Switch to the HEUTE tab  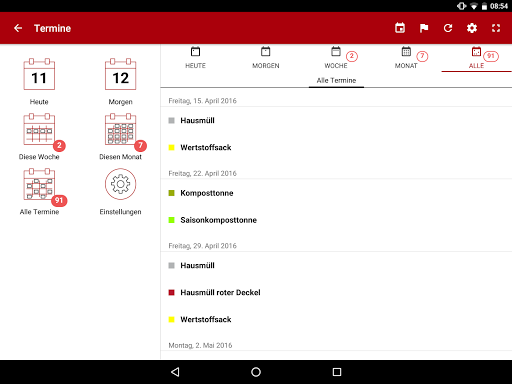[x=195, y=58]
